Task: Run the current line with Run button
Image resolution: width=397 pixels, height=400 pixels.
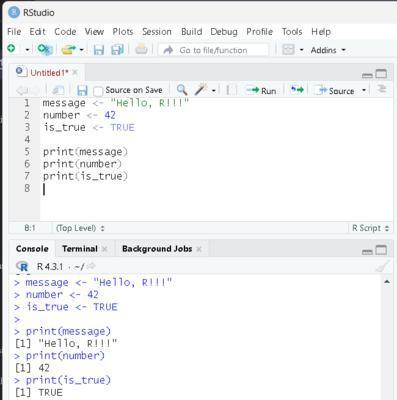Action: (x=261, y=90)
